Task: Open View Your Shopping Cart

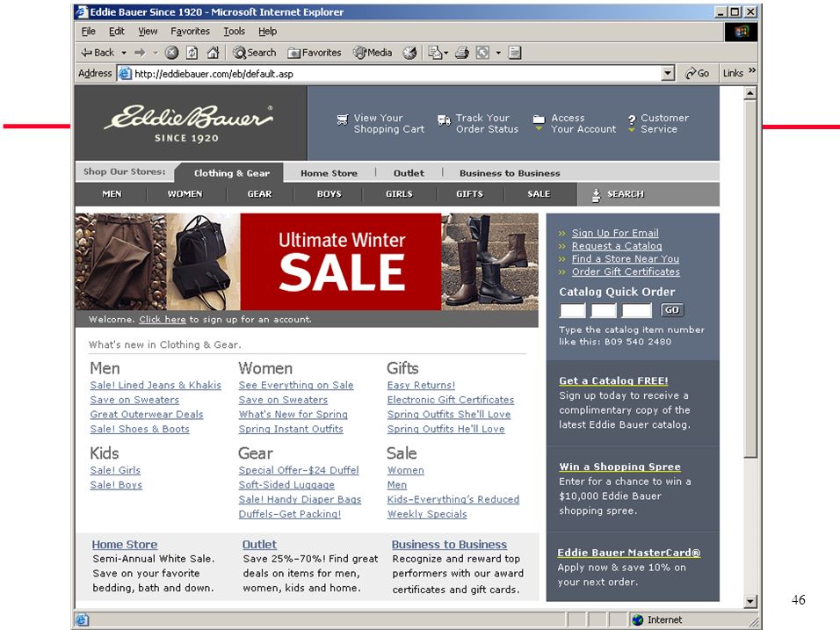Action: coord(389,123)
